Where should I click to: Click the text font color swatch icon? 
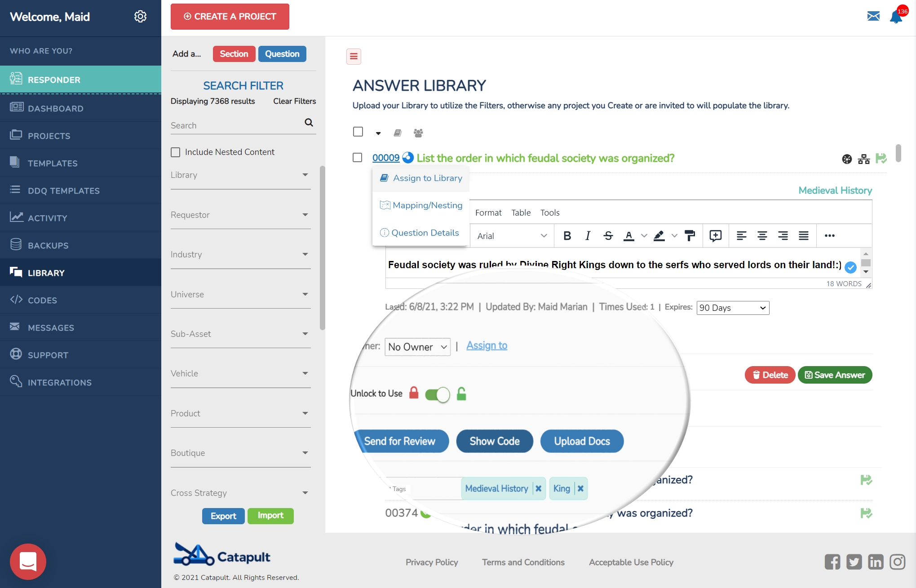pos(629,235)
